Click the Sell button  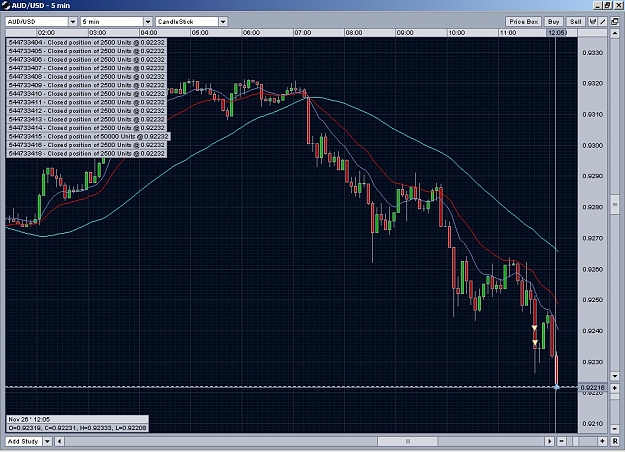tap(575, 22)
